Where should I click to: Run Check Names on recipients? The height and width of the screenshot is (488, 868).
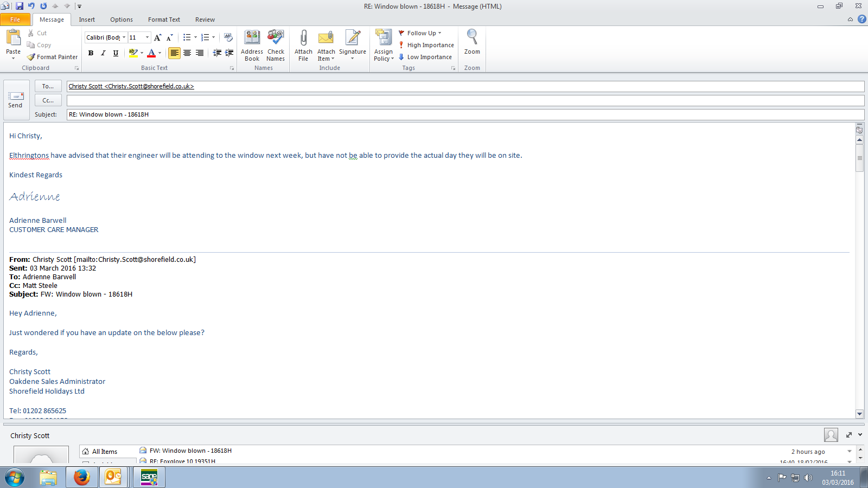[276, 46]
